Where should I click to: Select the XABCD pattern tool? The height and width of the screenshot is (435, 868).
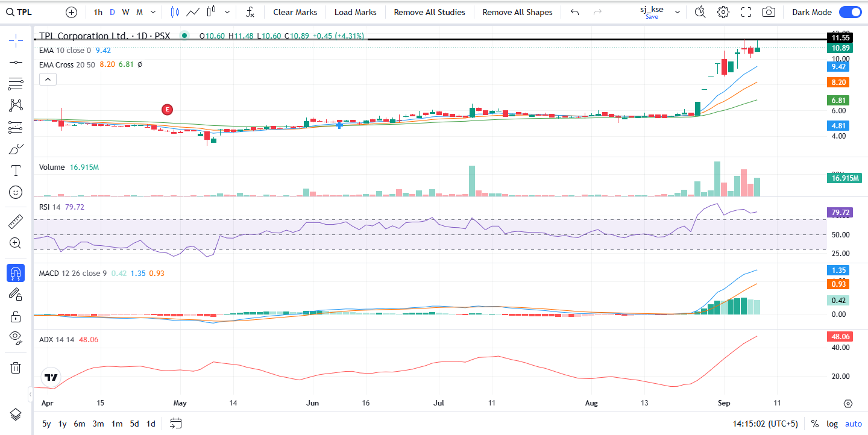pyautogui.click(x=16, y=105)
